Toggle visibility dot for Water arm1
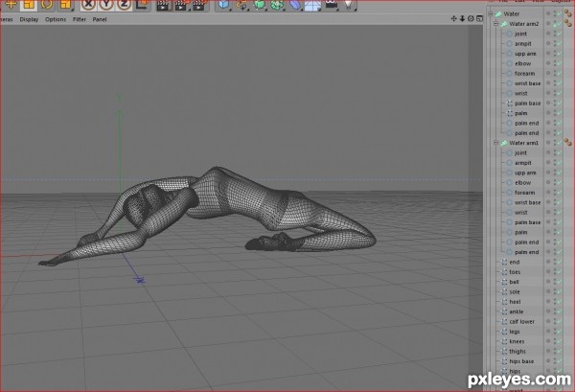This screenshot has height=392, width=575. [x=548, y=142]
